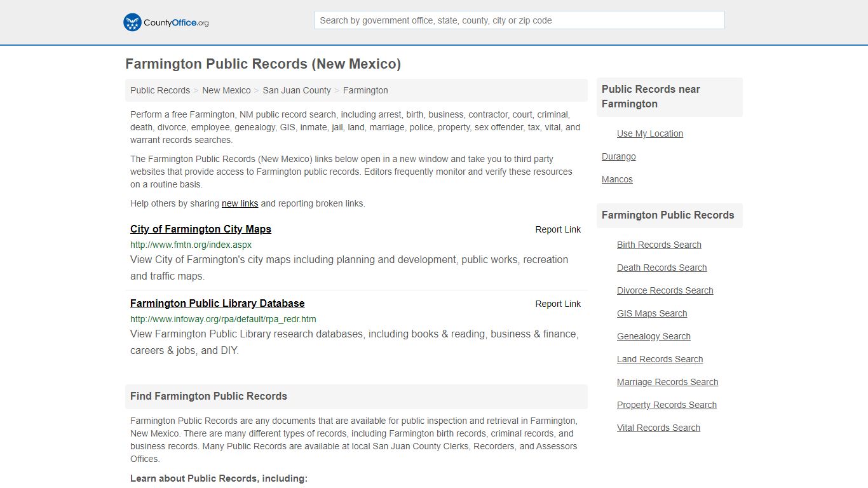Open Birth Records Search
This screenshot has width=868, height=488.
coord(659,245)
